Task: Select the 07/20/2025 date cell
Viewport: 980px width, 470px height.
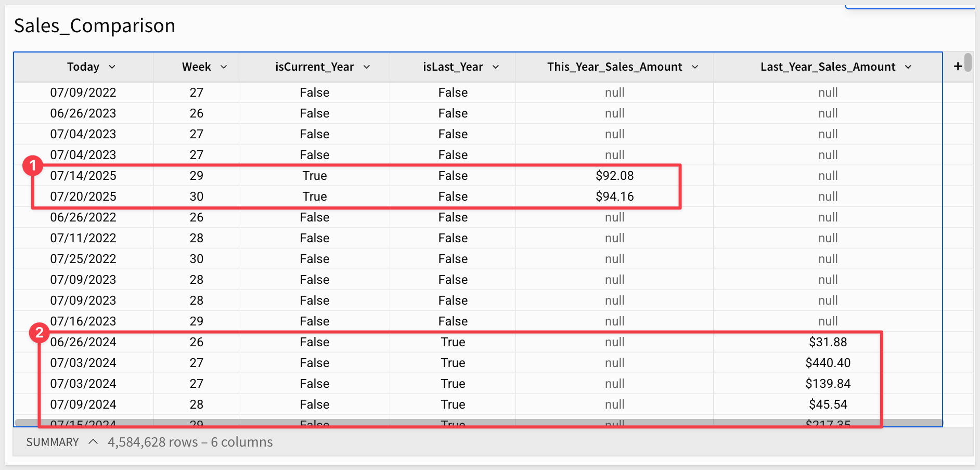Action: 83,197
